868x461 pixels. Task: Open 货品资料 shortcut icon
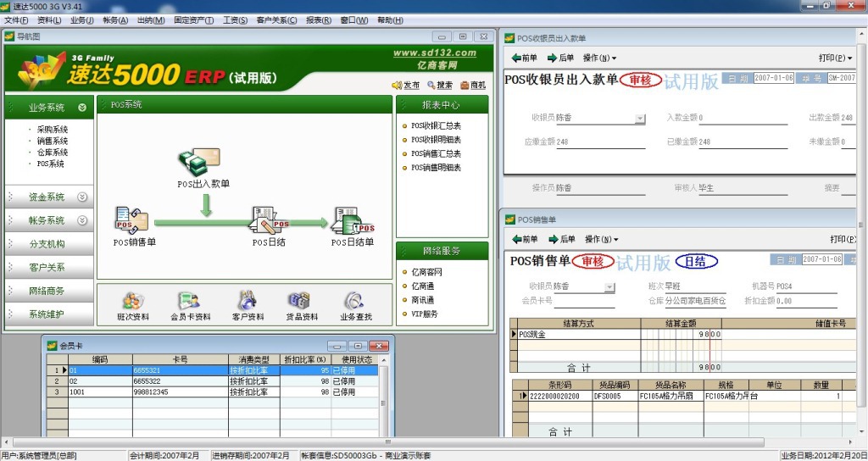click(299, 301)
